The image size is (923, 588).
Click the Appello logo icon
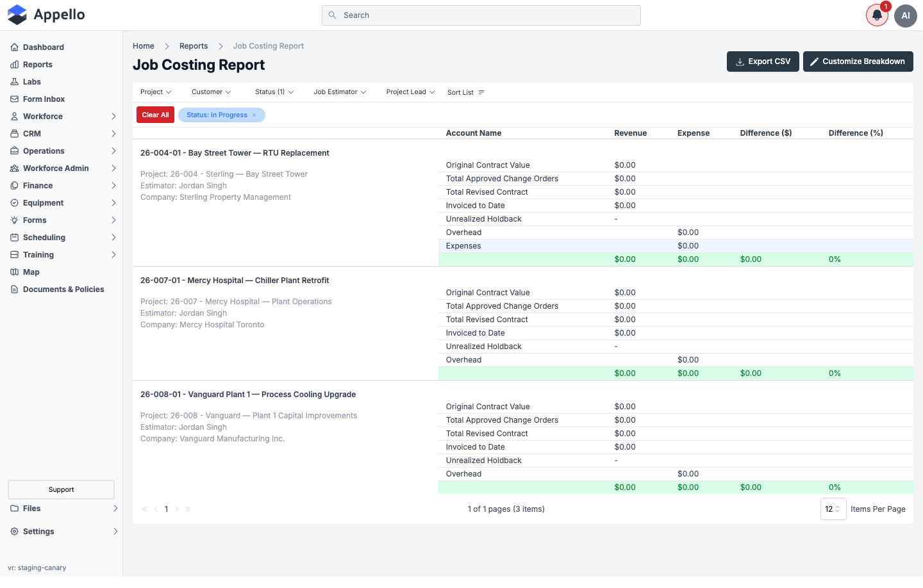click(x=17, y=15)
